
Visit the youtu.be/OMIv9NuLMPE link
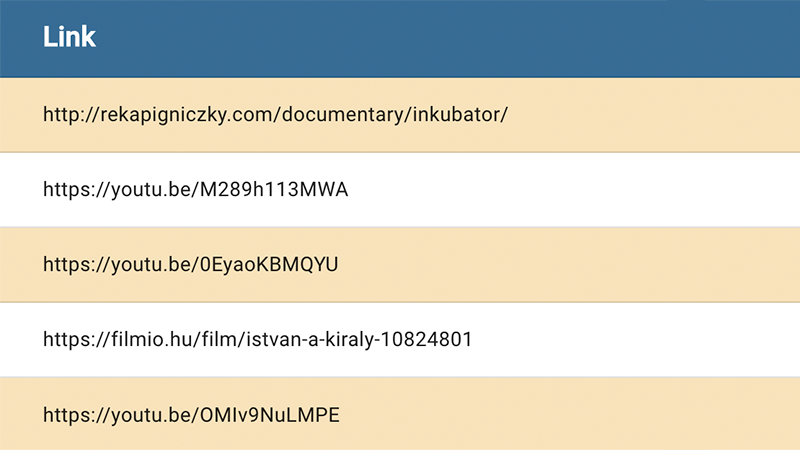click(x=191, y=415)
